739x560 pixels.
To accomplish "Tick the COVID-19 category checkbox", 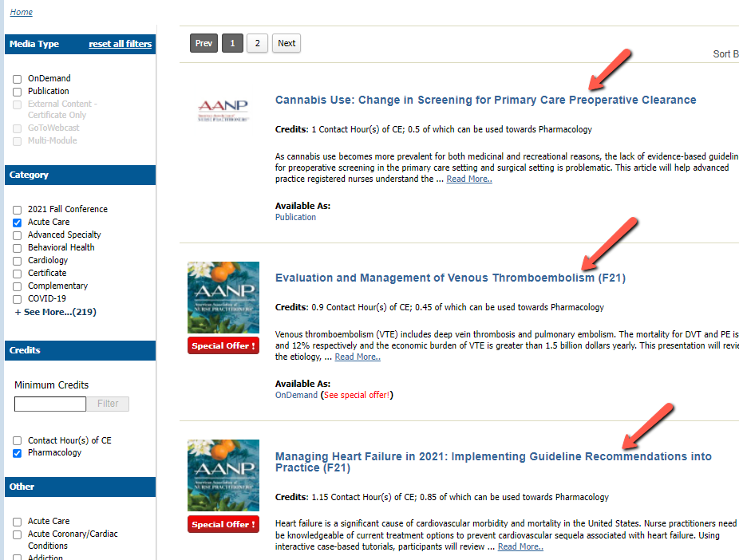I will point(17,299).
